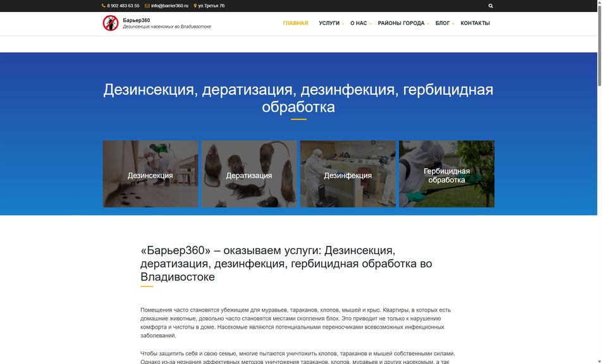Expand the УСЛУГИ dropdown arrow
The width and height of the screenshot is (602, 364).
pyautogui.click(x=343, y=24)
